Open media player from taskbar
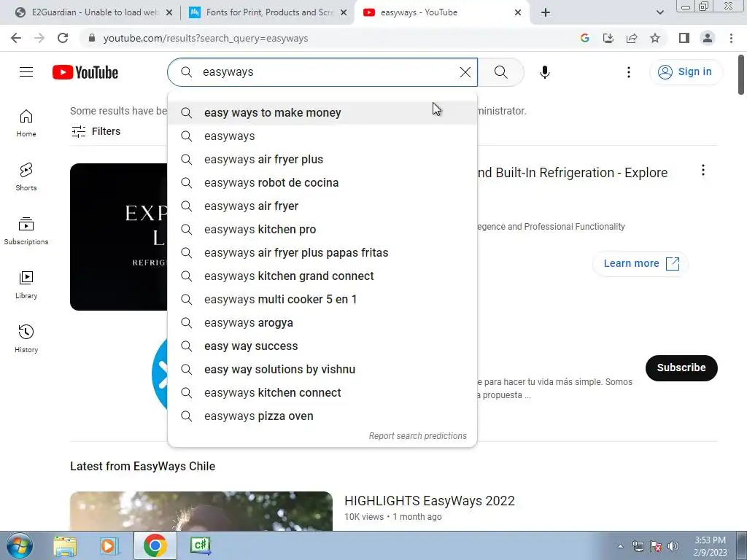 109,545
